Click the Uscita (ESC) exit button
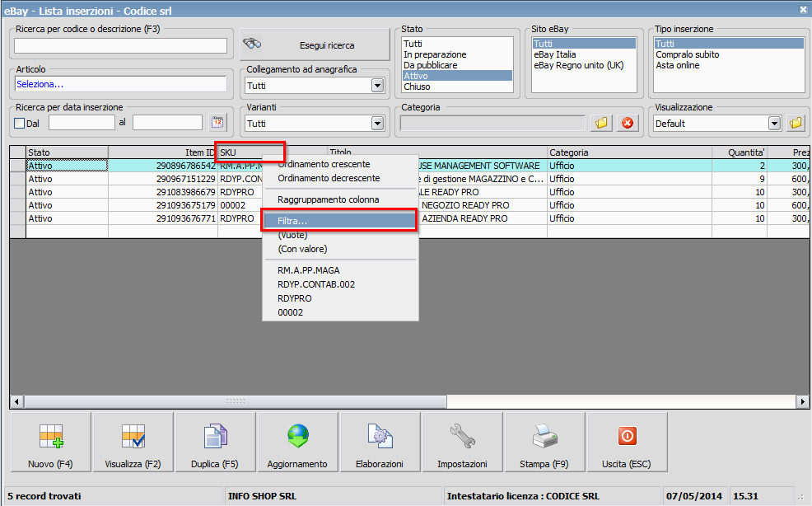 [627, 443]
